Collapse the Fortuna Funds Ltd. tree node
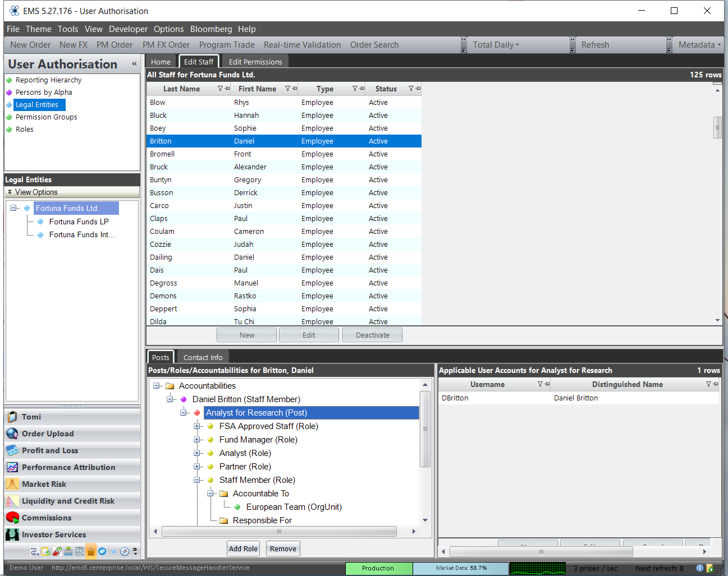Screen dimensions: 728x576 point(13,208)
